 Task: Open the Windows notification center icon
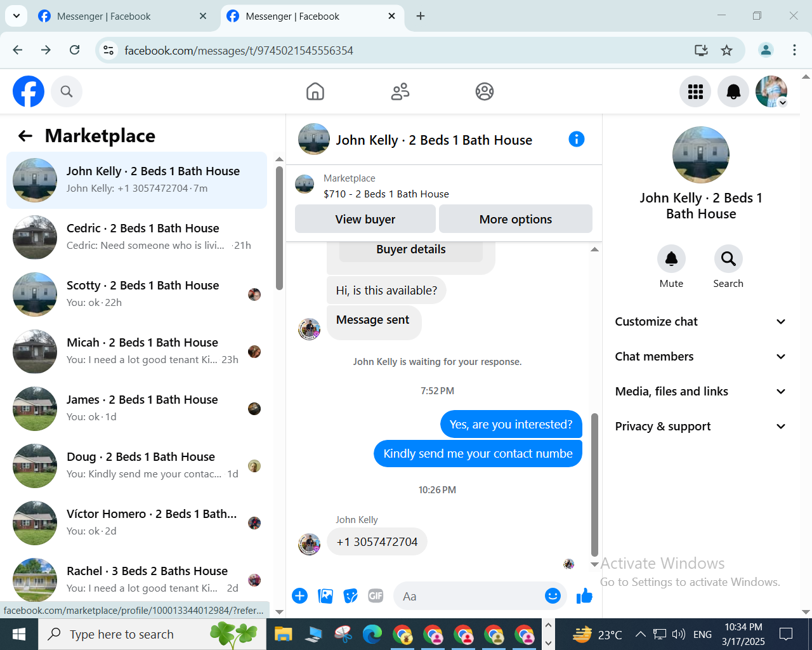coord(786,634)
